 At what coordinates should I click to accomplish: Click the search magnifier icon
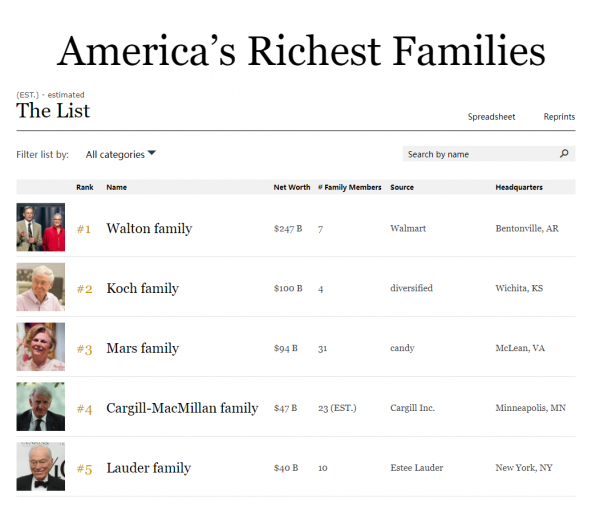tap(564, 154)
